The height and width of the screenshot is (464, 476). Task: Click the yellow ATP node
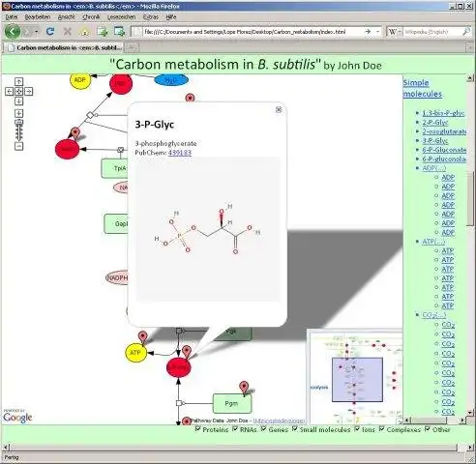pyautogui.click(x=135, y=353)
